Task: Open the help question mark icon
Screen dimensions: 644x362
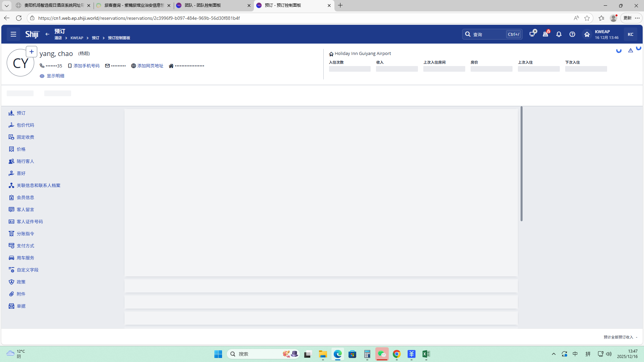Action: tap(572, 34)
